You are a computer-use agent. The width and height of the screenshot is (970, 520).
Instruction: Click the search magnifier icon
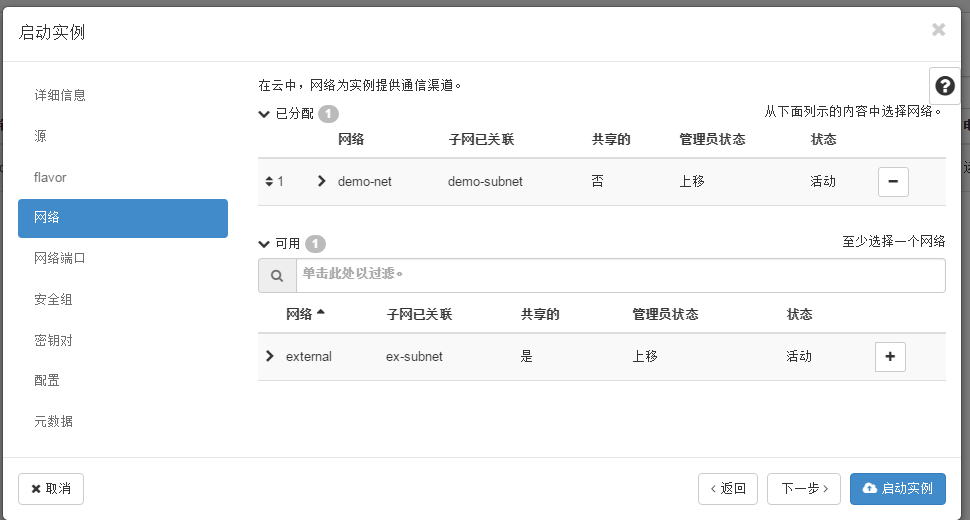click(x=277, y=276)
